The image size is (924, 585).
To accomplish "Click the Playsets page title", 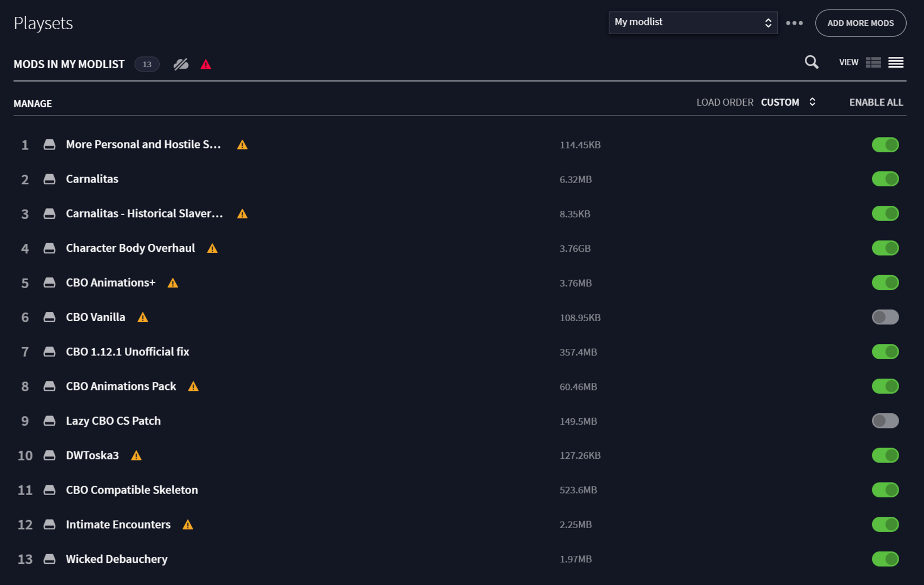I will pos(43,23).
